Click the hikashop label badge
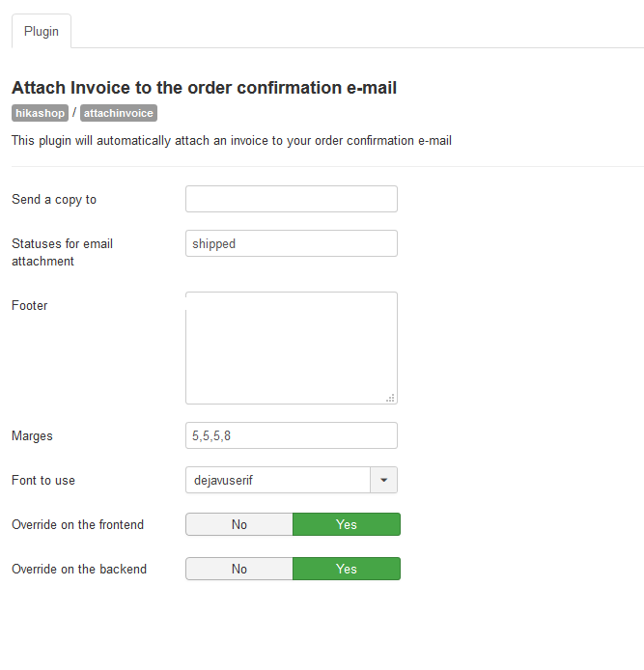The height and width of the screenshot is (670, 644). pos(40,113)
